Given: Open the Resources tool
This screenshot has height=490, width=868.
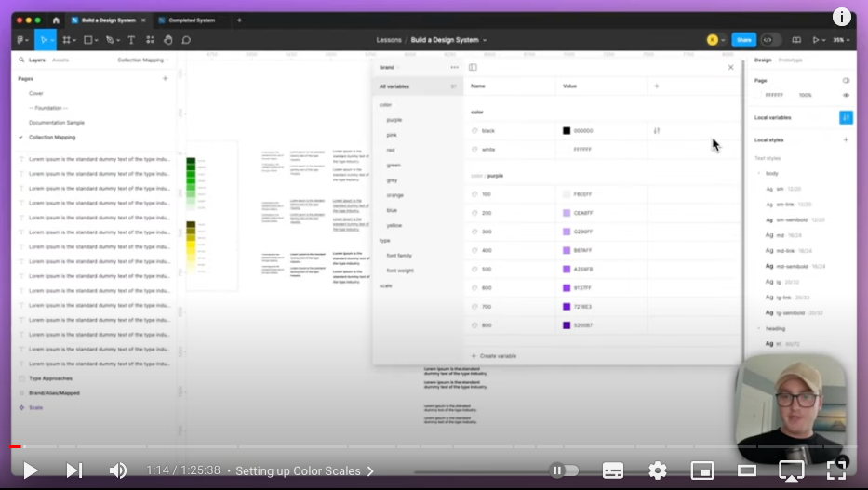Looking at the screenshot, I should pos(150,40).
